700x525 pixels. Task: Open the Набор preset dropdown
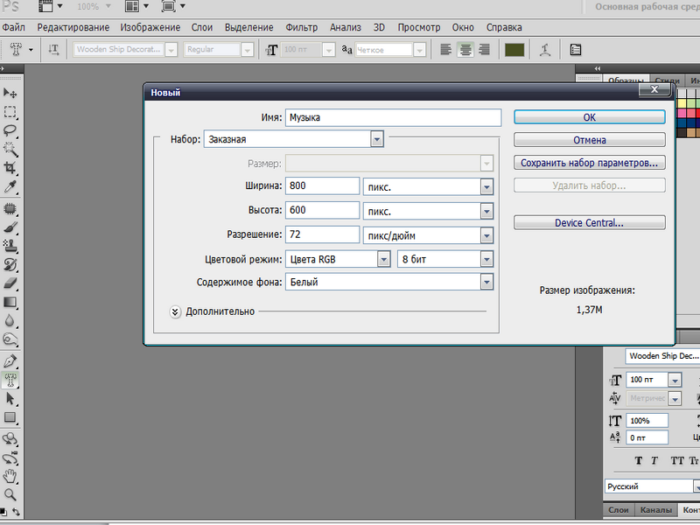point(377,139)
